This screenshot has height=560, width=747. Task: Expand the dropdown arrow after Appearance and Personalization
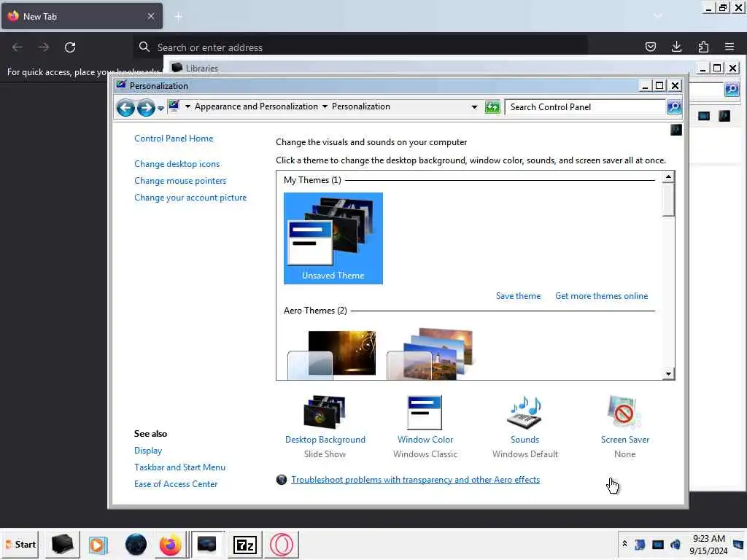[x=325, y=106]
